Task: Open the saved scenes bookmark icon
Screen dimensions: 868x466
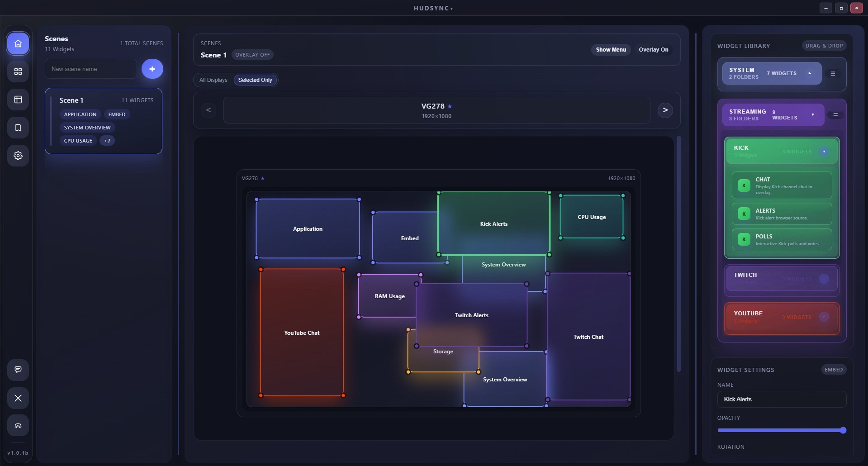Action: pos(18,128)
